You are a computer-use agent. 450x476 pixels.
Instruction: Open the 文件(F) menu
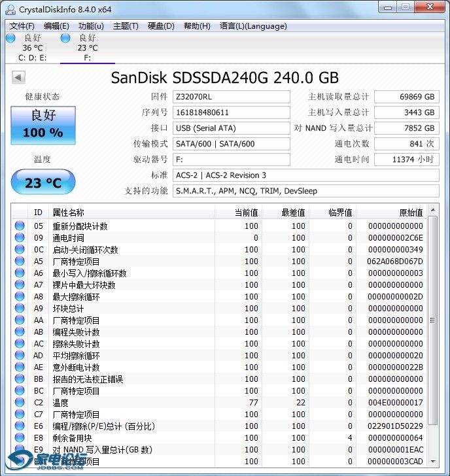point(22,26)
